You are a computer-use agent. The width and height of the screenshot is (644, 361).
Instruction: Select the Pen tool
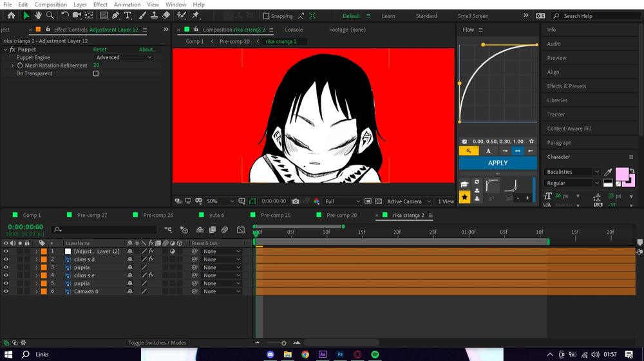(115, 15)
